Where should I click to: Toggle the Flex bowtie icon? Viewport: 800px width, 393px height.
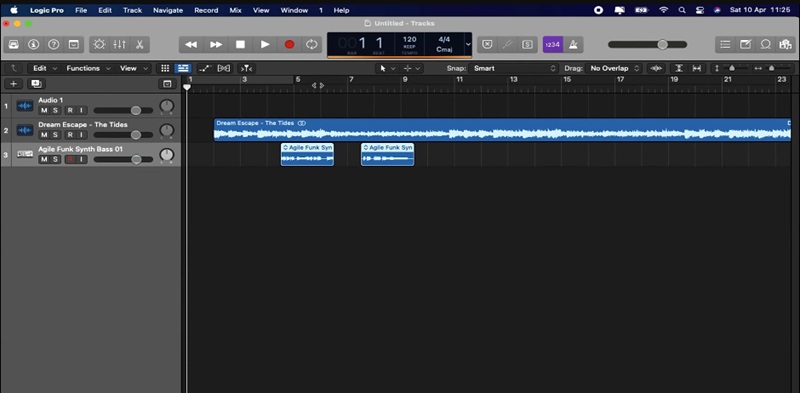(223, 68)
